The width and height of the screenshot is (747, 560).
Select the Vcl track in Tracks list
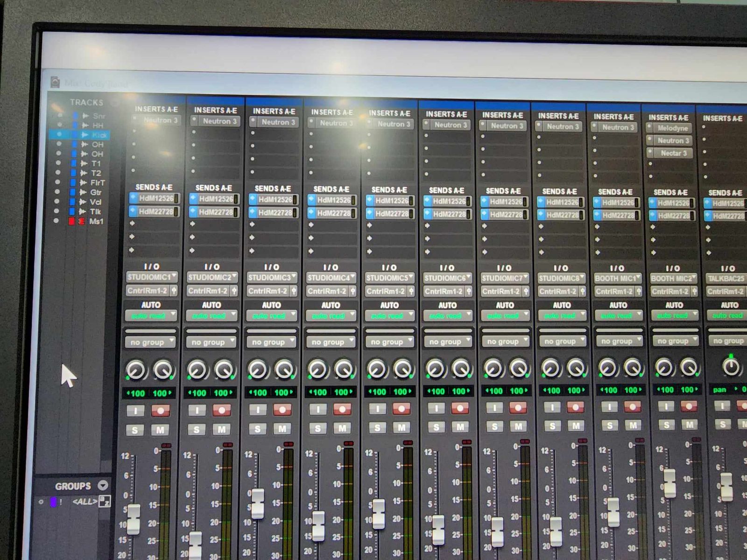(95, 202)
